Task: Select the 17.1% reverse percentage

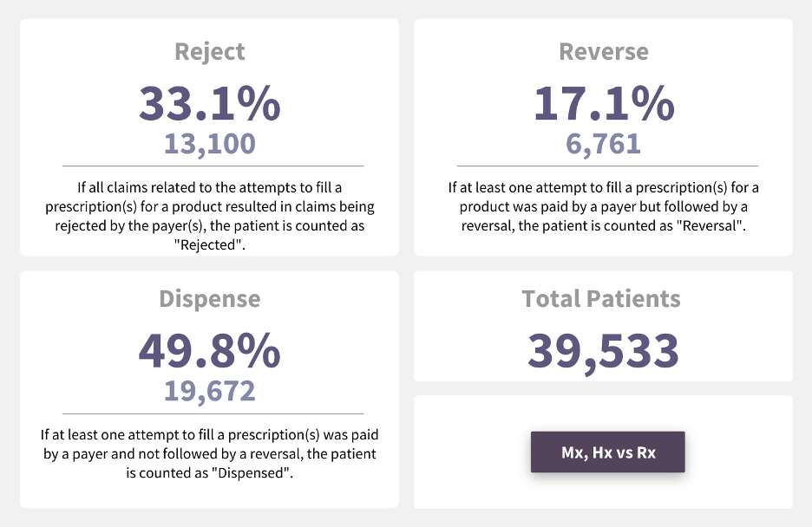Action: [604, 103]
